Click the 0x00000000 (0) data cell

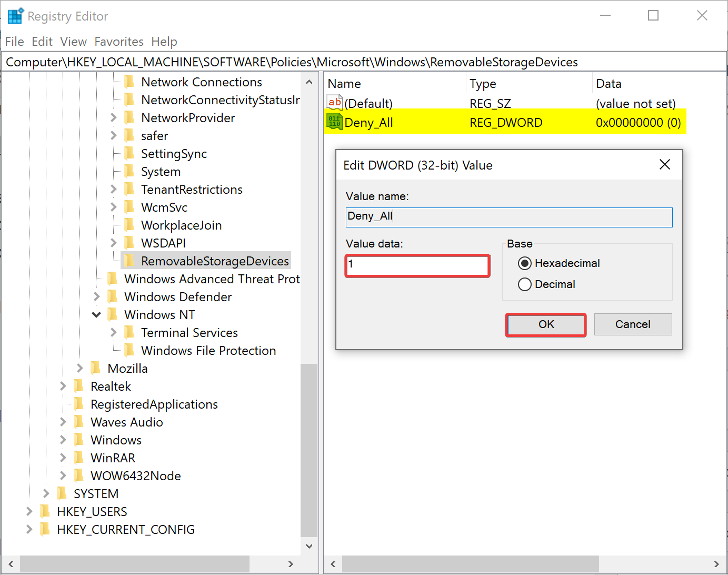pyautogui.click(x=638, y=122)
